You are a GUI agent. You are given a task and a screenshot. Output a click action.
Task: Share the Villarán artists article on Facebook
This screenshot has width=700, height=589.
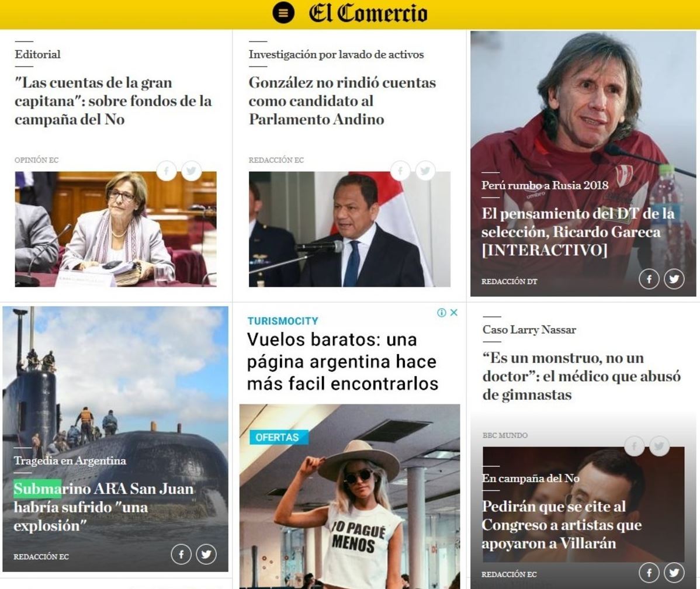[x=649, y=572]
